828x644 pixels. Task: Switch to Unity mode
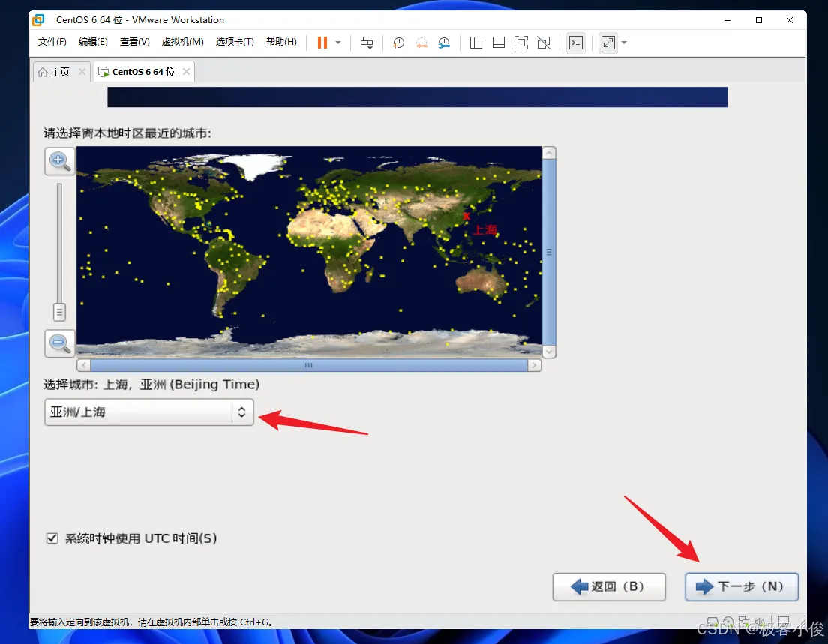coord(544,43)
